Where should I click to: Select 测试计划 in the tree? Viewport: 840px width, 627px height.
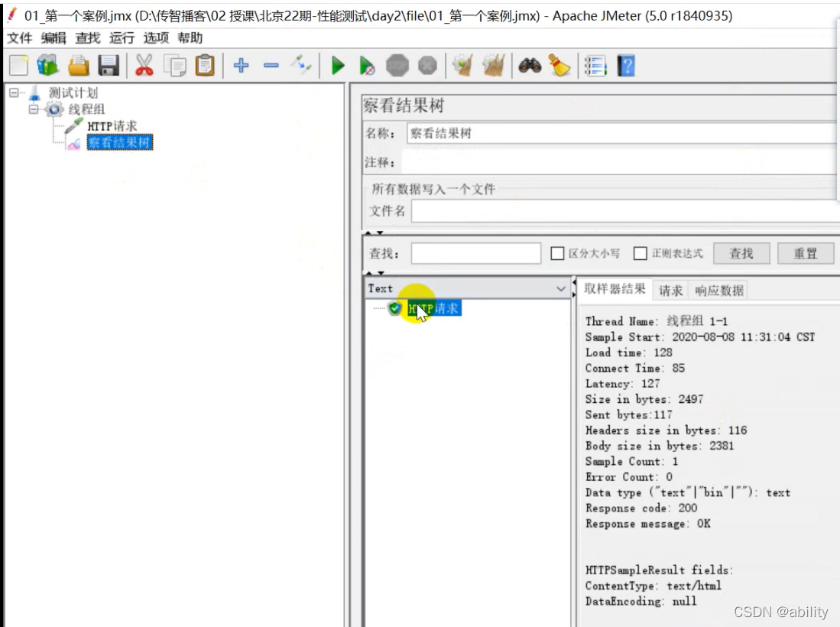click(73, 93)
